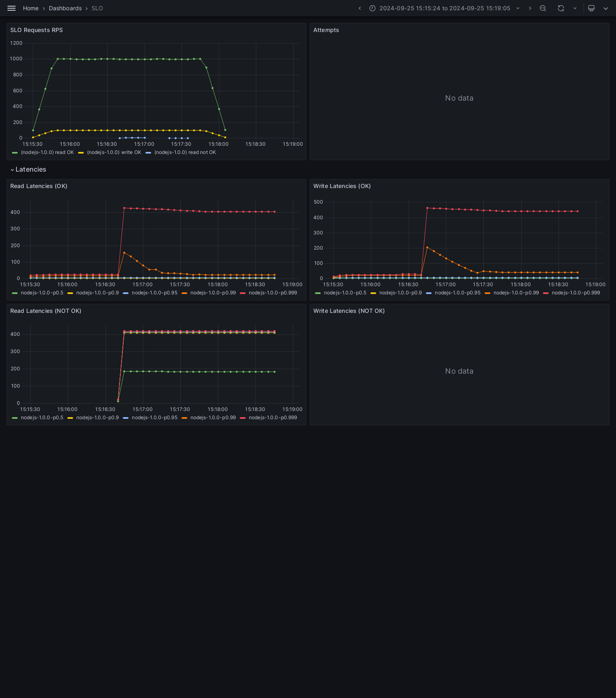Open the time range picker
The width and height of the screenshot is (616, 698).
coord(445,8)
